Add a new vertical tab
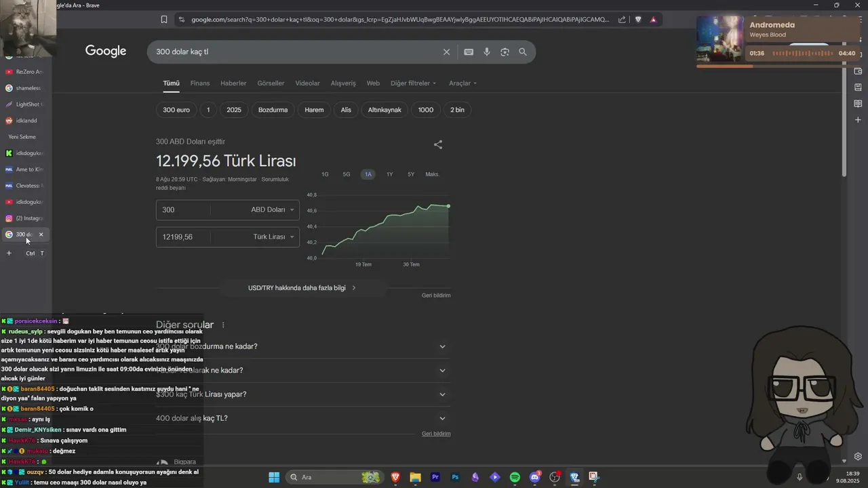Image resolution: width=868 pixels, height=488 pixels. point(9,253)
